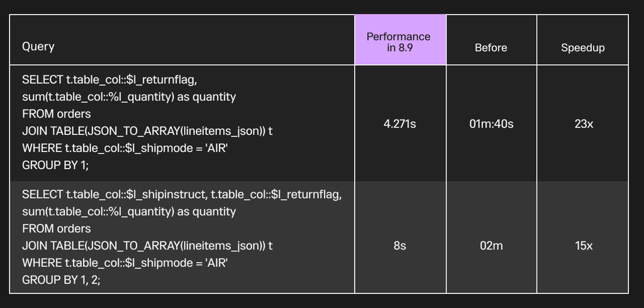Click first query's SELECT l_returnflag line
Screen dimensions: 644x308
pyautogui.click(x=109, y=80)
